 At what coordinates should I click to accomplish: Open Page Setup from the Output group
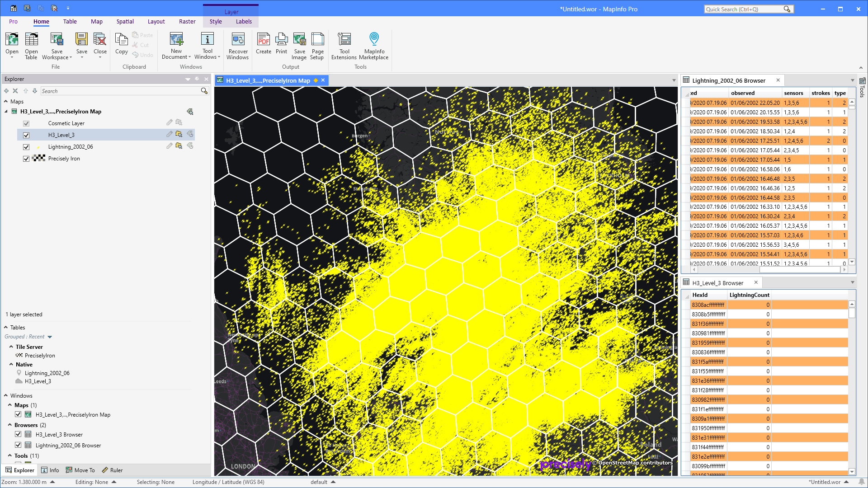(317, 45)
